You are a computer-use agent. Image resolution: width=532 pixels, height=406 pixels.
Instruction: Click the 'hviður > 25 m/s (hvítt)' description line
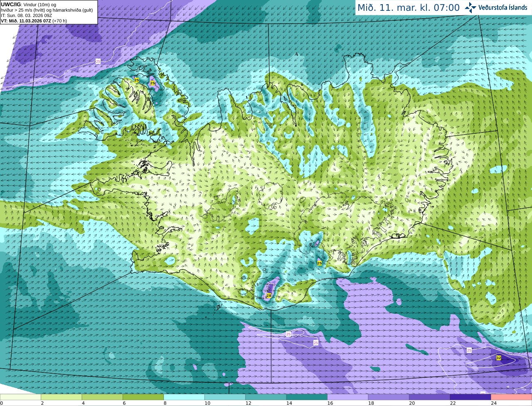[x=47, y=10]
